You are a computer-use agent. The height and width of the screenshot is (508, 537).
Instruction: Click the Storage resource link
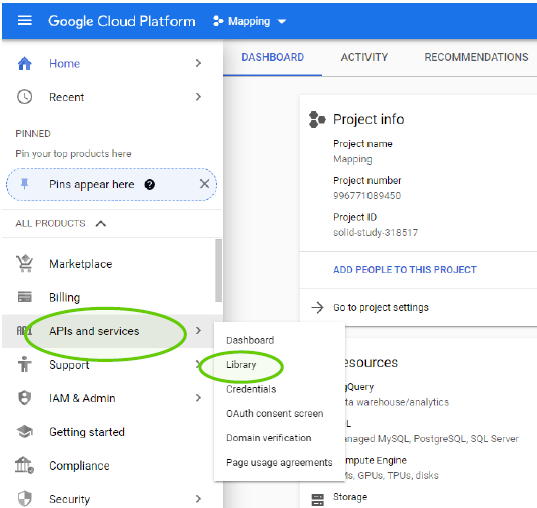coord(350,497)
